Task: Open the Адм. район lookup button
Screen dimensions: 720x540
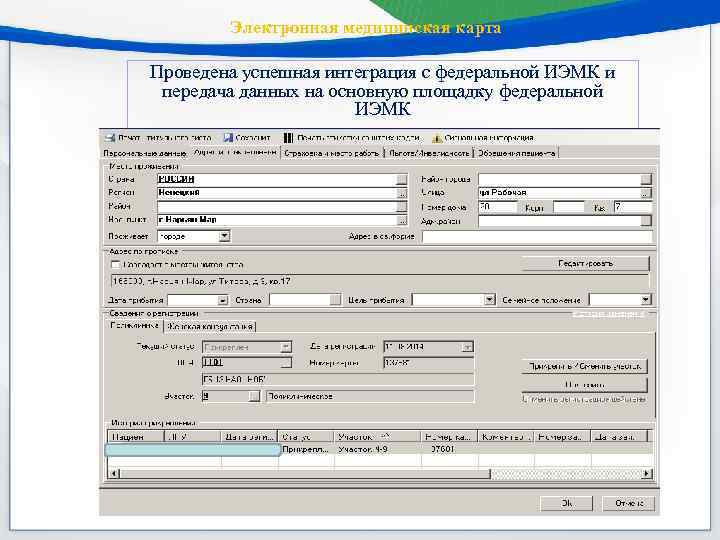Action: click(646, 221)
